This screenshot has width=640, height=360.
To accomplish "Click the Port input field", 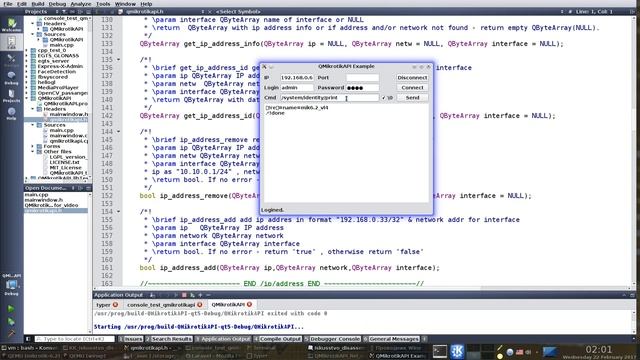I will tap(362, 78).
